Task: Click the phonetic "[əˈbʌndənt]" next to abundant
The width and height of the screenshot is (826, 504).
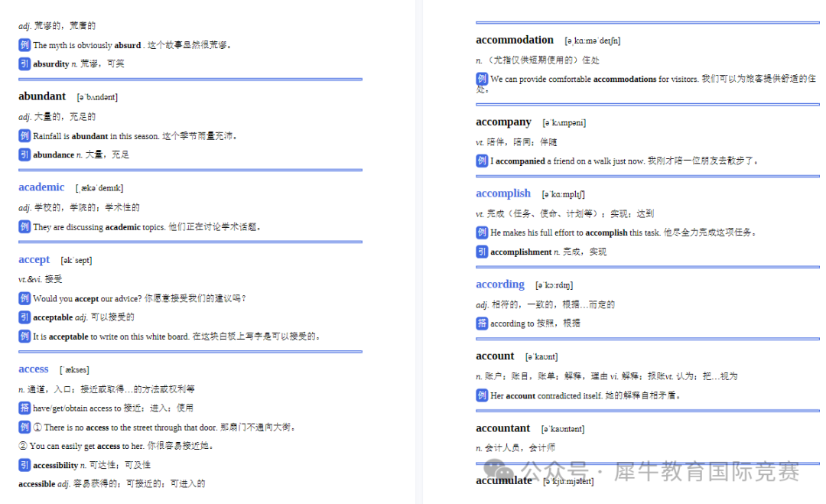Action: (x=97, y=97)
